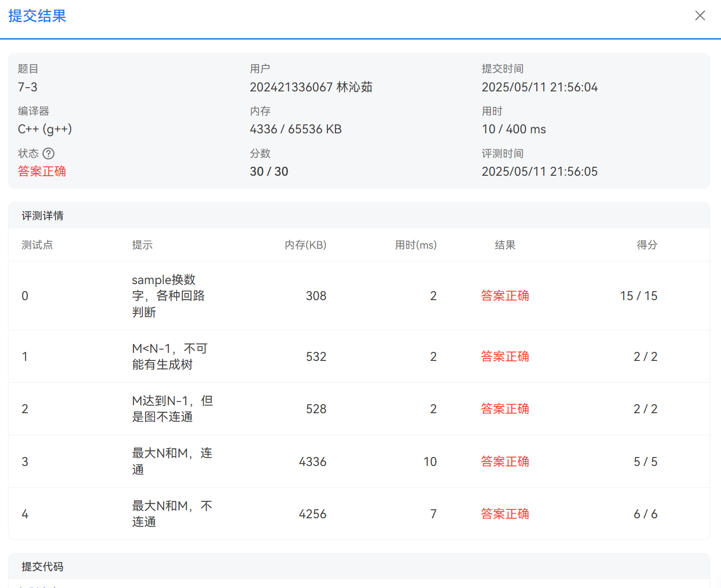Viewport: 721px width, 588px height.
Task: Close the 提交结果 dialog
Action: (700, 16)
